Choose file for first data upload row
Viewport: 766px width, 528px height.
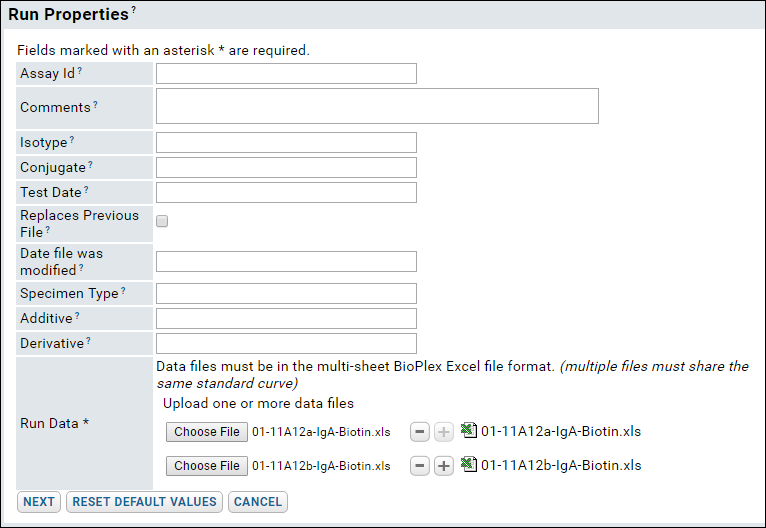207,432
